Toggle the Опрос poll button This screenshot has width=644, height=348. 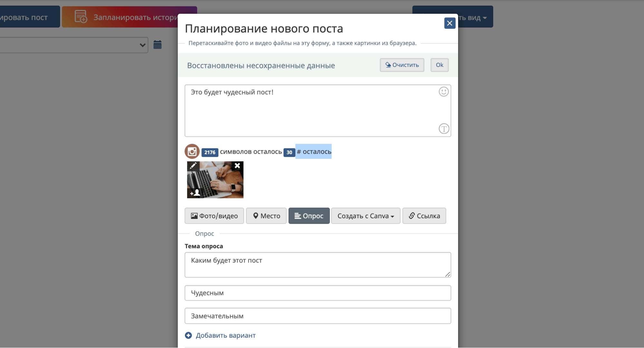click(x=309, y=216)
